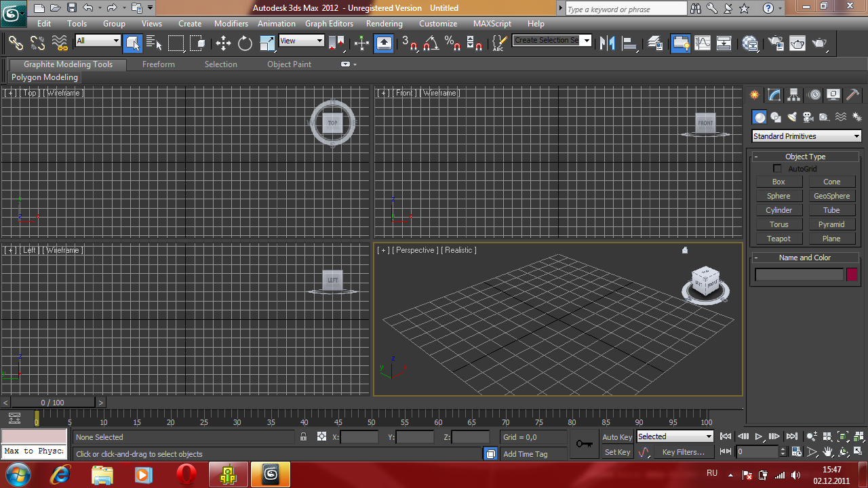
Task: Toggle Key Mode next to frame field
Action: pos(725,451)
